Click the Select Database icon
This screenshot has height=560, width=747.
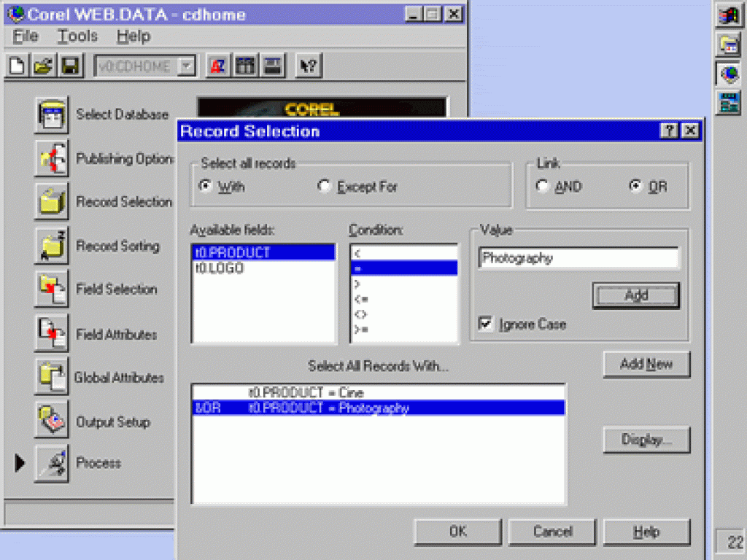click(51, 114)
